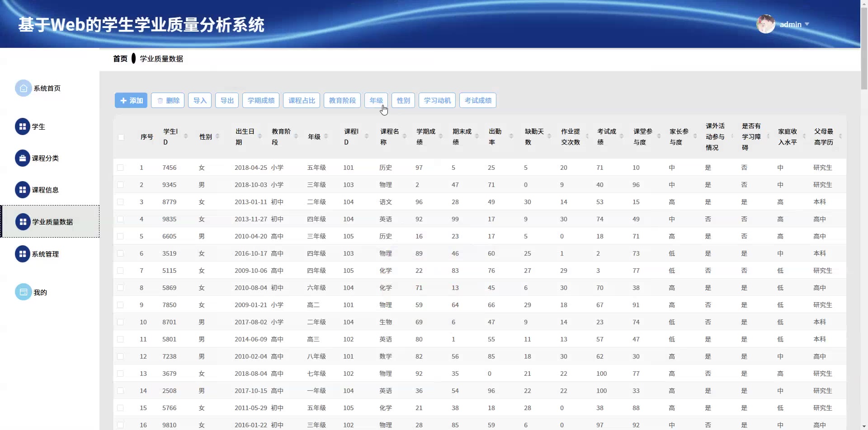Check the checkbox for row 1

120,168
